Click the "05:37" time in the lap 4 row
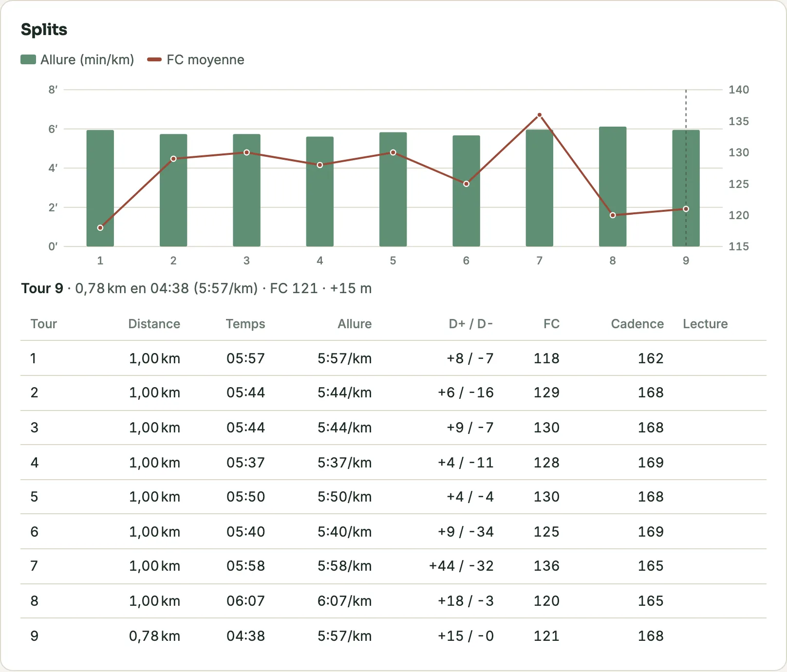This screenshot has width=787, height=672. (245, 463)
